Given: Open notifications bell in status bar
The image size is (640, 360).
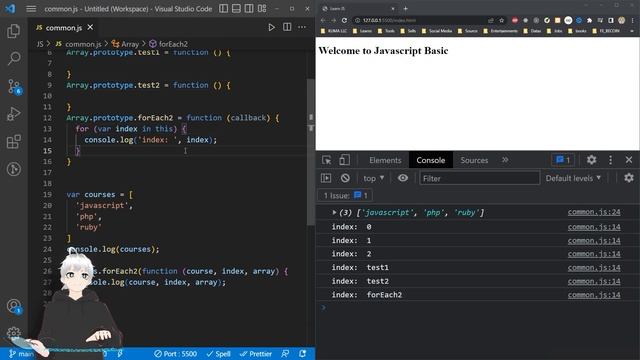Looking at the screenshot, I should point(302,353).
